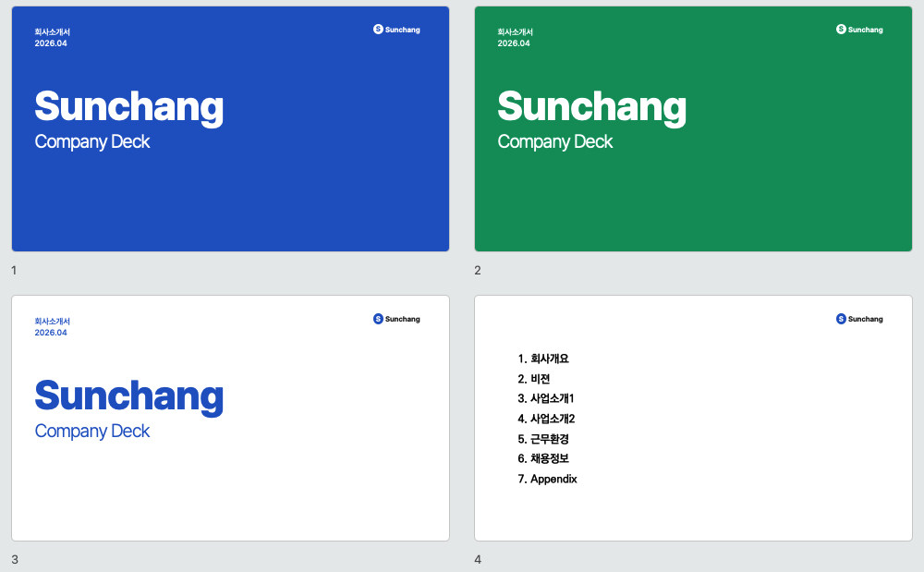Viewport: 924px width, 572px height.
Task: Click 회사소개서 2026.04 text on white slide
Action: 52,327
